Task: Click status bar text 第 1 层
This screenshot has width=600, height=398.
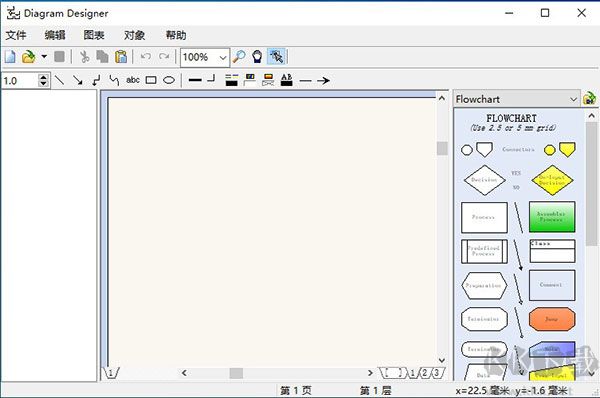Action: click(375, 390)
